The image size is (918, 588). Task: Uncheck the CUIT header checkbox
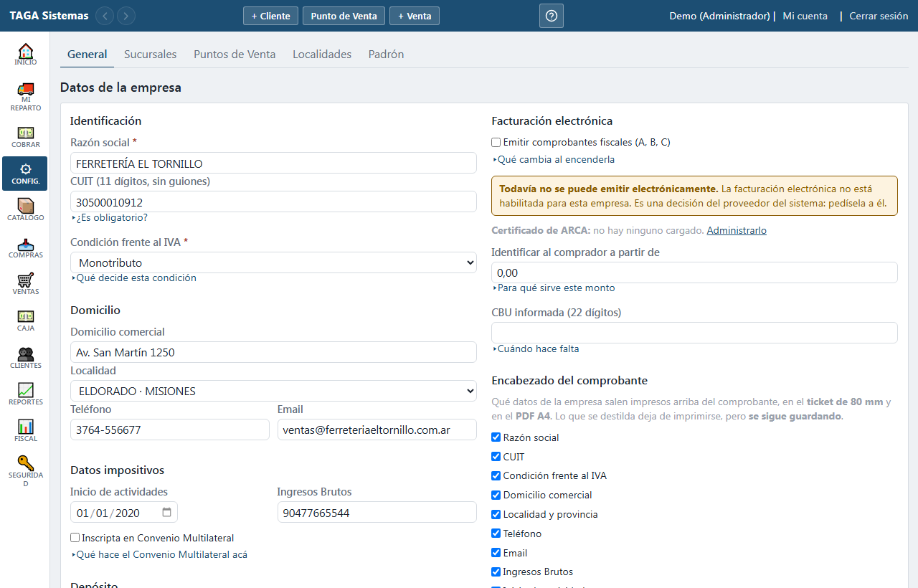click(x=496, y=457)
